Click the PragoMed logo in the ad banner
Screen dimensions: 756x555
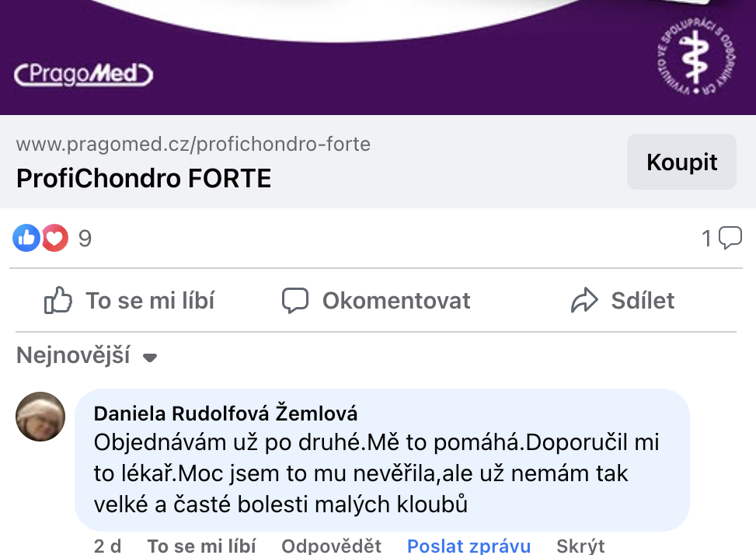(84, 75)
